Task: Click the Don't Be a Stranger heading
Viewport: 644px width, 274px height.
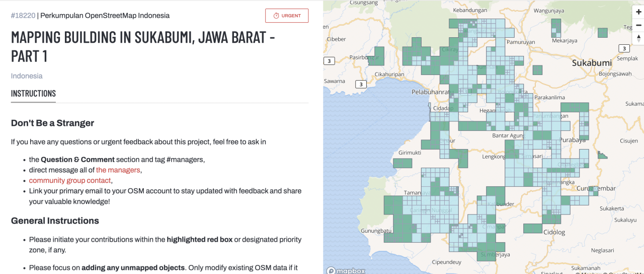Action: click(x=52, y=123)
